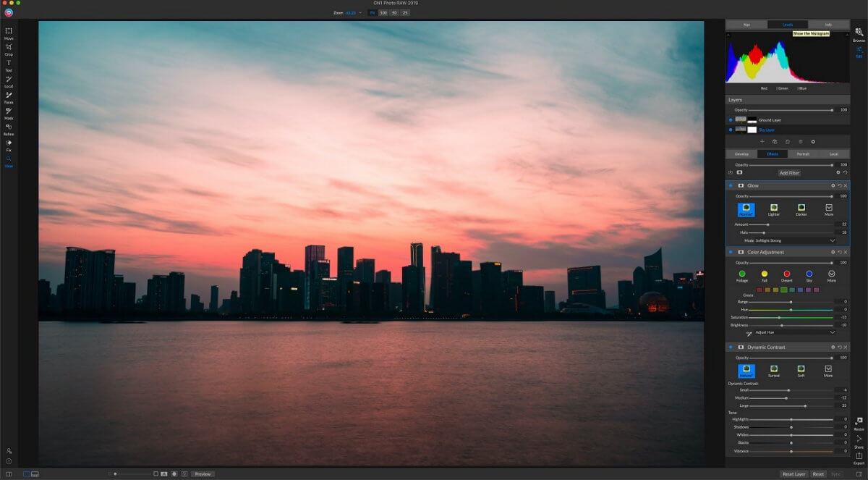The width and height of the screenshot is (868, 480).
Task: Select the Crop tool
Action: click(9, 49)
